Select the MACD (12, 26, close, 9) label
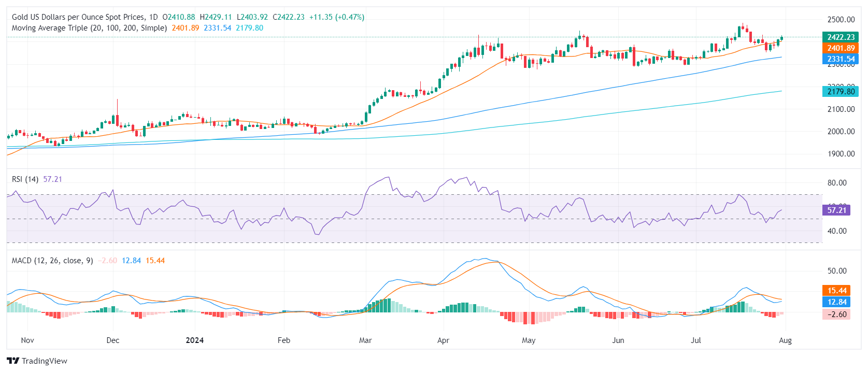868x372 pixels. (x=52, y=261)
